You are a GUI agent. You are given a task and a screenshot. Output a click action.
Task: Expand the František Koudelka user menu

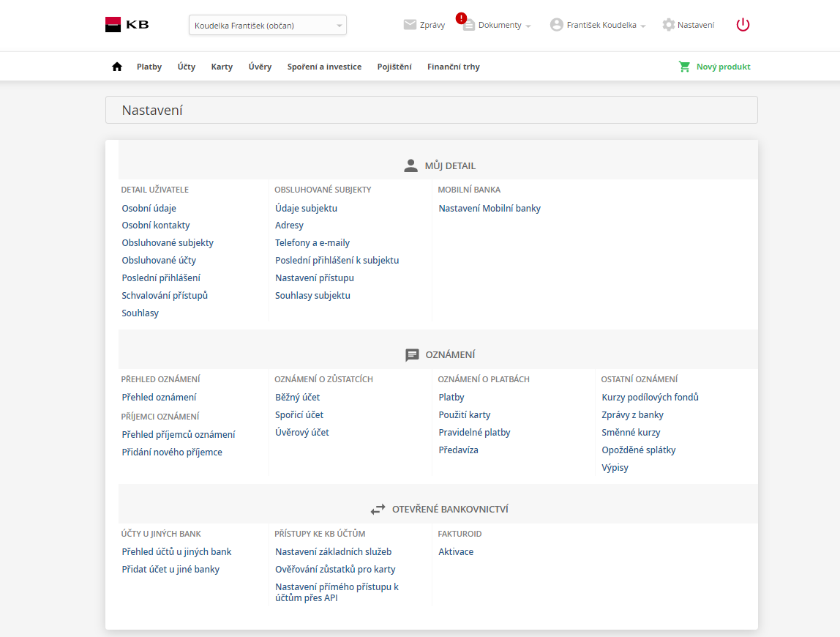click(643, 26)
